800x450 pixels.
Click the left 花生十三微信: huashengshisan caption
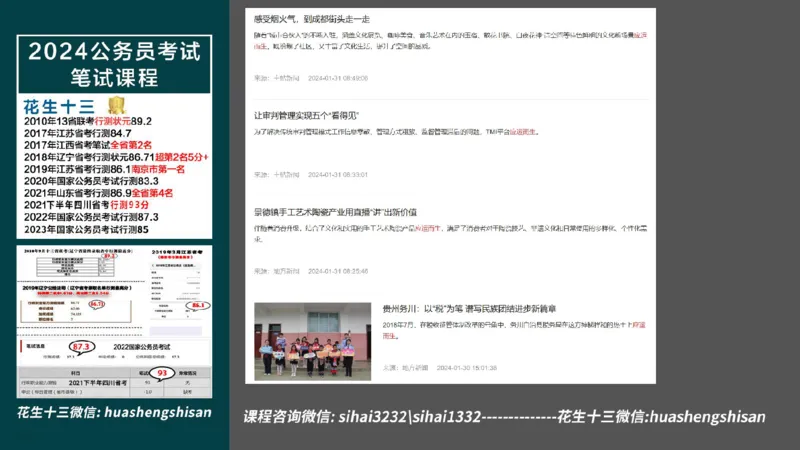(114, 412)
